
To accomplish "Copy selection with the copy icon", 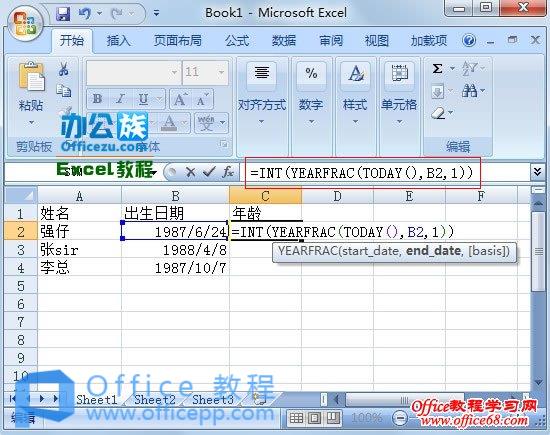I will click(63, 90).
